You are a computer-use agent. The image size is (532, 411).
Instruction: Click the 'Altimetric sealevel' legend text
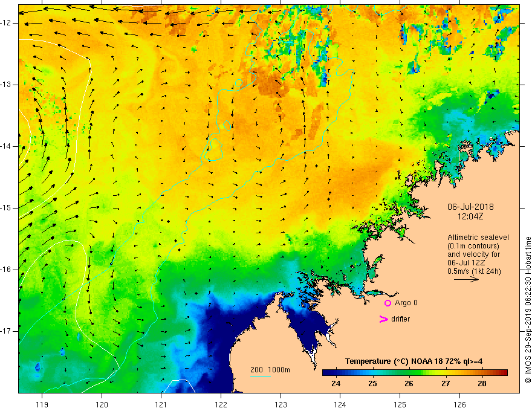click(x=478, y=238)
